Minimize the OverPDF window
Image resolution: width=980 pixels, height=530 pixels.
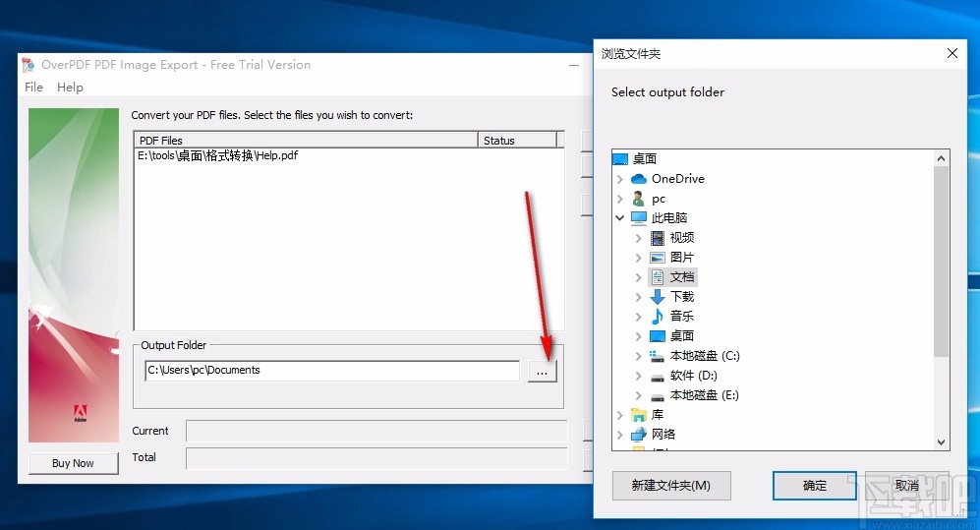click(x=574, y=65)
